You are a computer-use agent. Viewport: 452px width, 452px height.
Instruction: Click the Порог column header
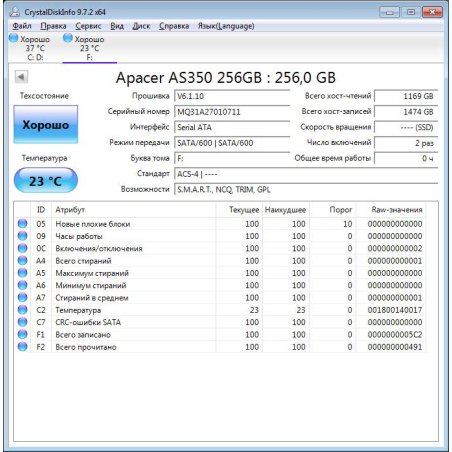point(333,210)
